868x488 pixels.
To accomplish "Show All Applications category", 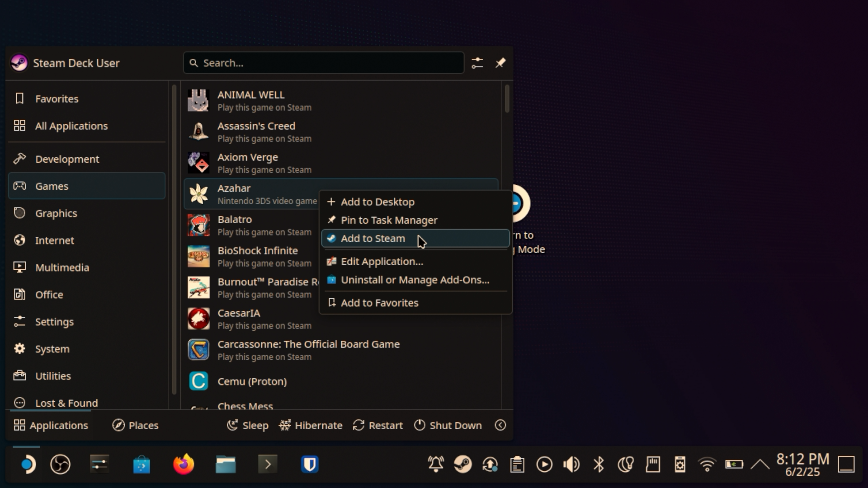I will click(x=87, y=126).
